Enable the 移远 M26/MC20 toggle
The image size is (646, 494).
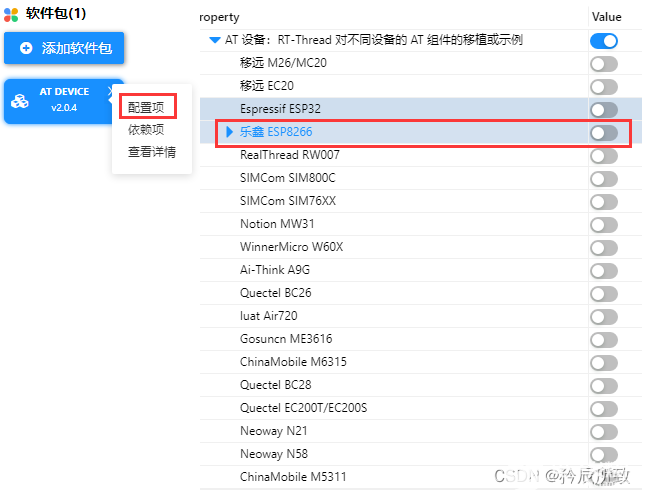click(604, 64)
